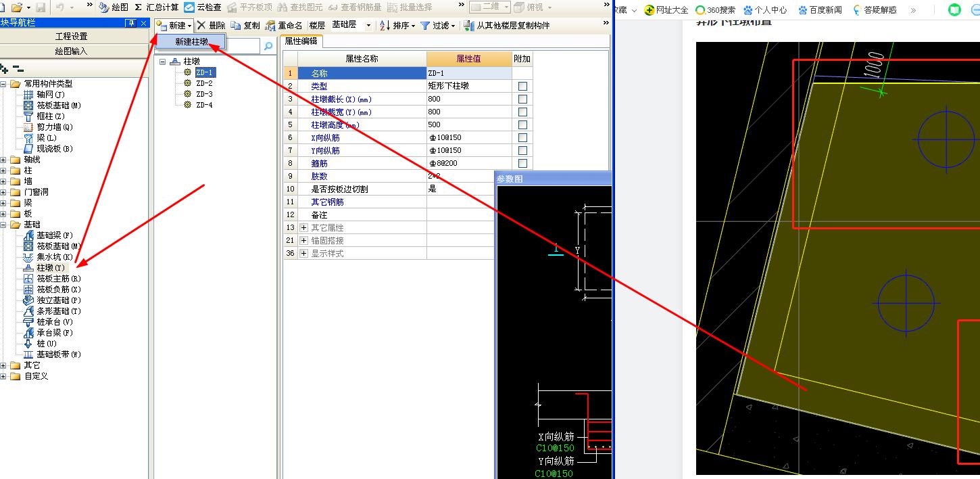
Task: Select 条形基础(T) icon in tree
Action: [28, 311]
